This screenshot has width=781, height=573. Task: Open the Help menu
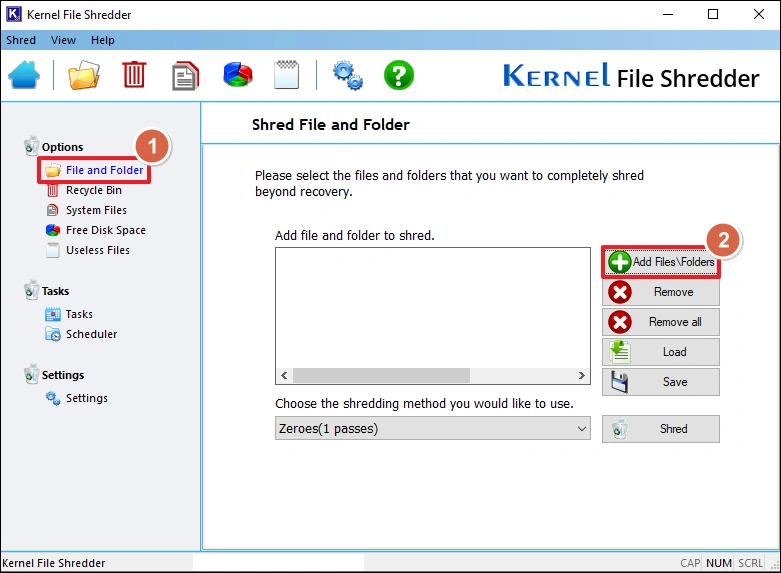click(103, 41)
